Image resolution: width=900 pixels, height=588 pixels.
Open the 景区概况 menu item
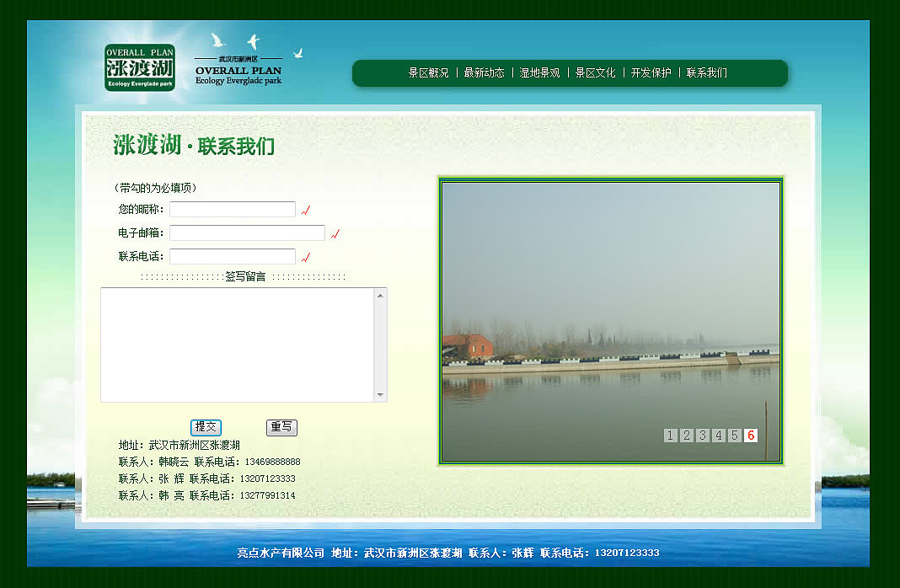[x=428, y=73]
